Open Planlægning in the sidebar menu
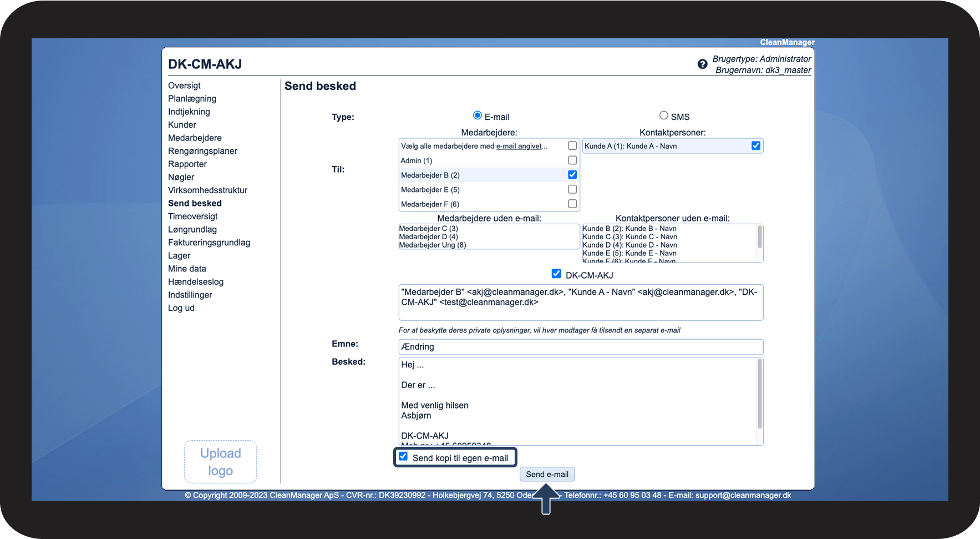 [x=192, y=99]
